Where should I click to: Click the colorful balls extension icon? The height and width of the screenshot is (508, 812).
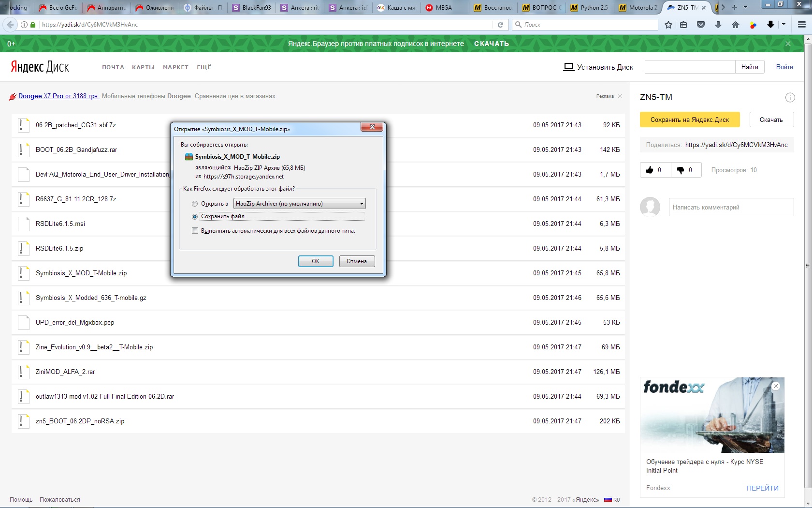(753, 25)
